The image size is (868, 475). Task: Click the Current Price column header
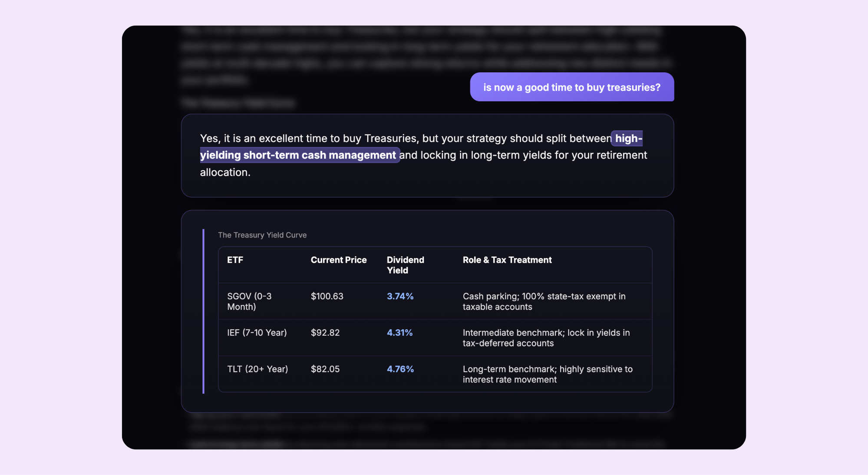[x=339, y=260]
